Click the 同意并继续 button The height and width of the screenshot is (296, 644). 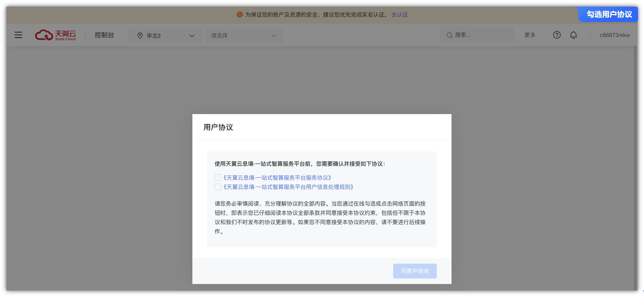[x=415, y=271]
